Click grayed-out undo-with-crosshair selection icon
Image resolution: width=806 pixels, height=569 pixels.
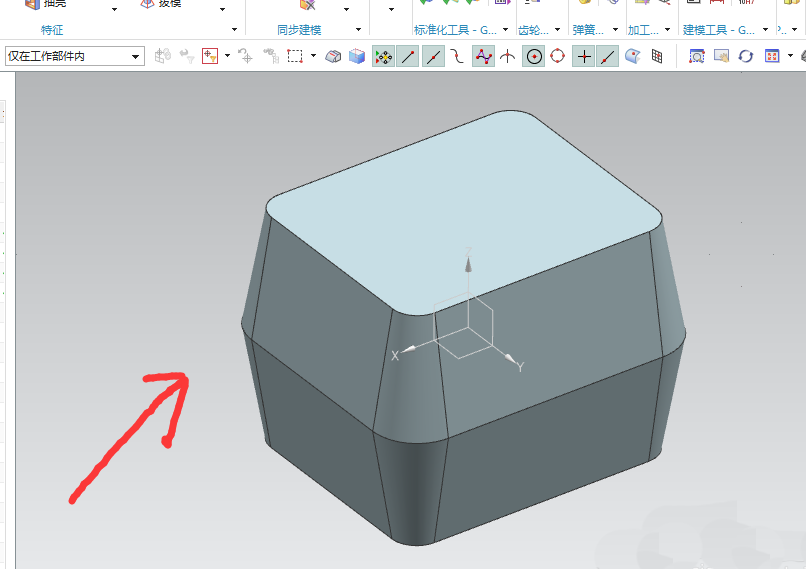pyautogui.click(x=245, y=56)
